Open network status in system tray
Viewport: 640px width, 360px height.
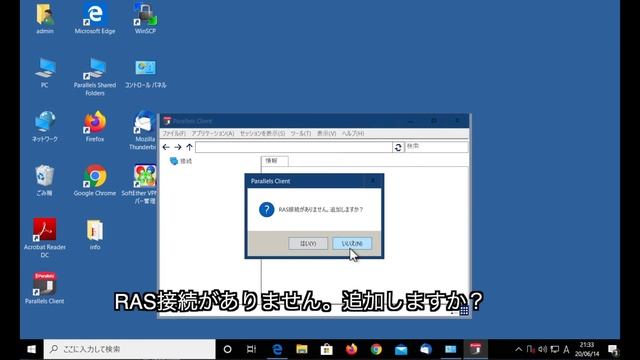click(x=554, y=349)
